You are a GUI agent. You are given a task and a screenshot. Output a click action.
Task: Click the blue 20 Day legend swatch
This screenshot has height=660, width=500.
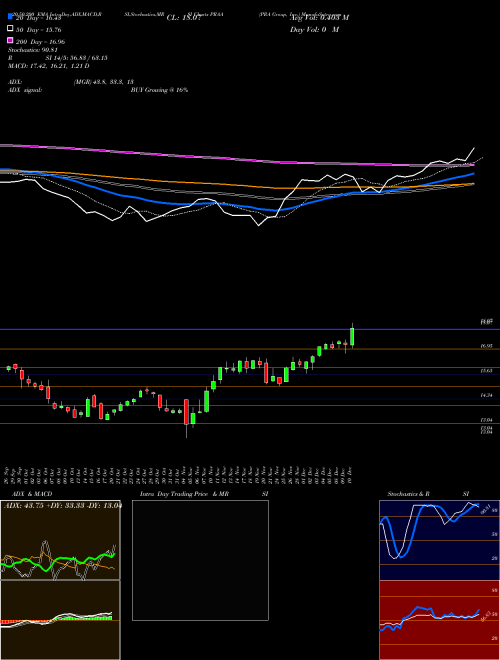coord(10,16)
